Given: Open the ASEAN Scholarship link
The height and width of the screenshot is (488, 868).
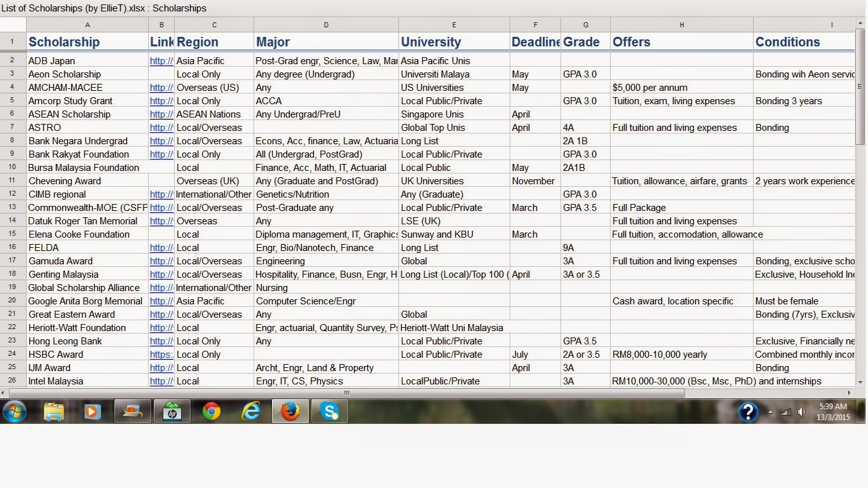Looking at the screenshot, I should click(161, 114).
